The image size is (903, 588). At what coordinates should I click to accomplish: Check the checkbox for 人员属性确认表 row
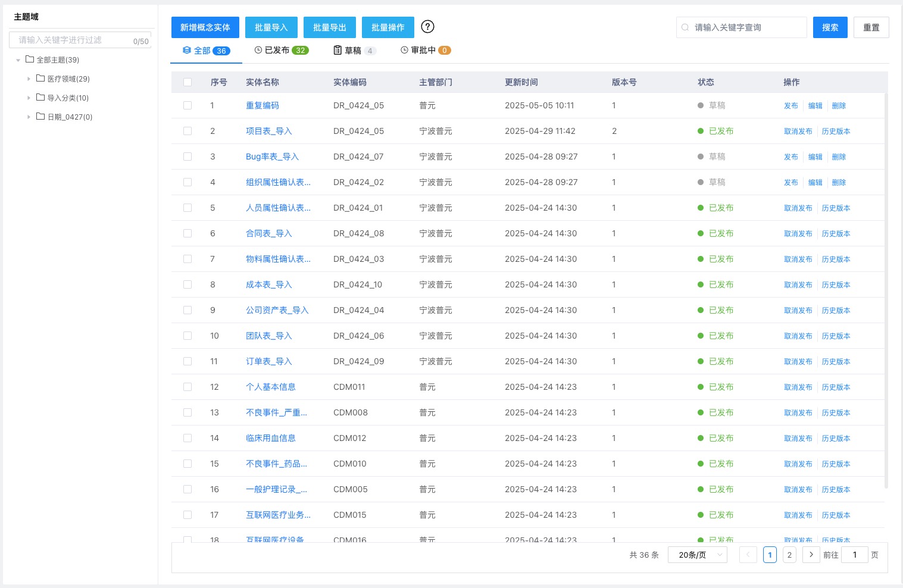coord(188,208)
